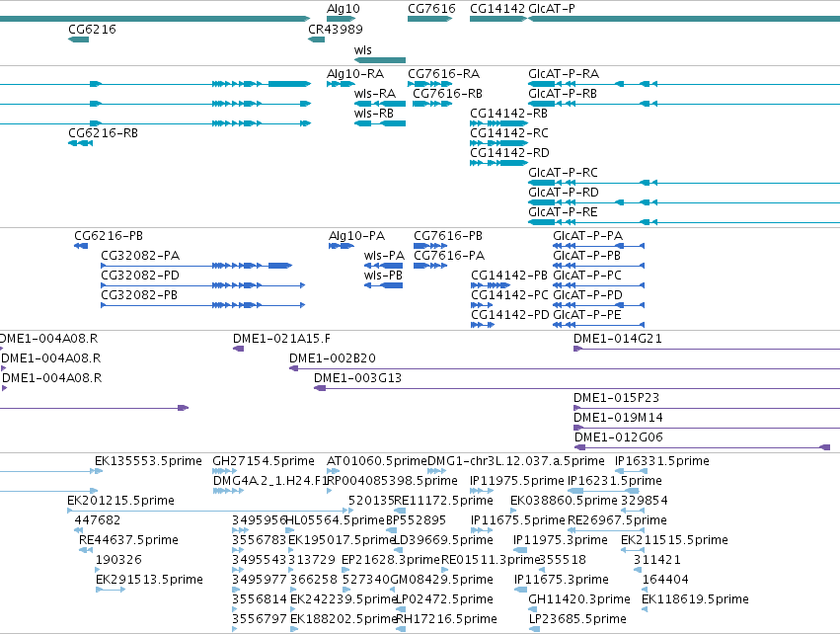The width and height of the screenshot is (840, 634).
Task: Select EST GH11420.3prime label
Action: (579, 600)
